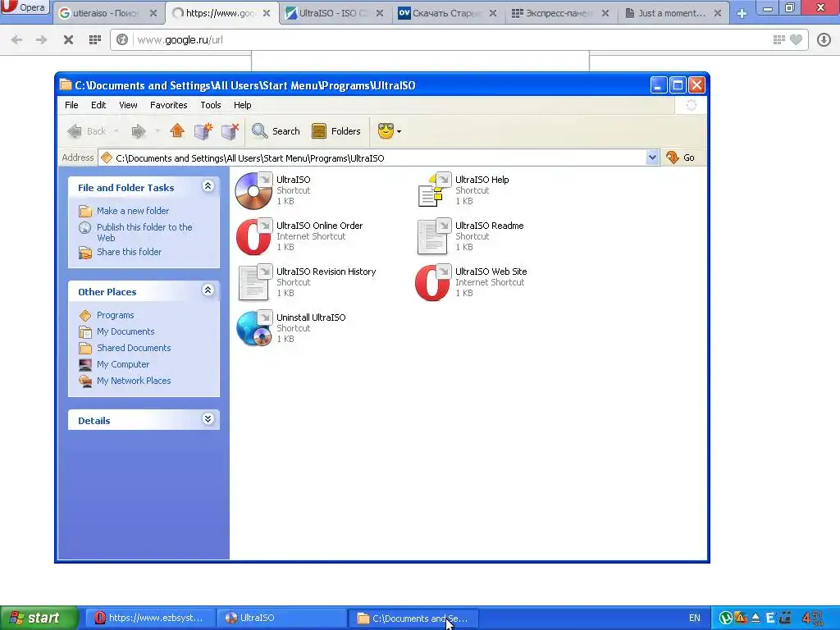Click Opera back navigation arrow
This screenshot has height=630, width=840.
pyautogui.click(x=16, y=39)
